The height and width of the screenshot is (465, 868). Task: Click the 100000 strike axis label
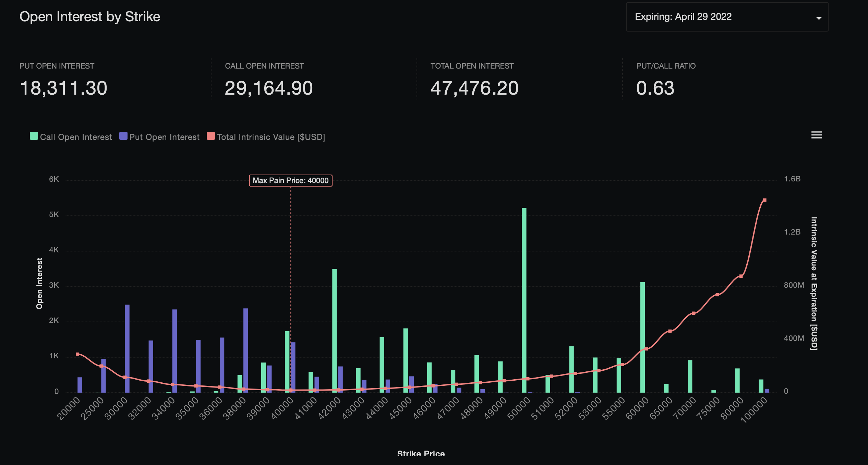[754, 409]
